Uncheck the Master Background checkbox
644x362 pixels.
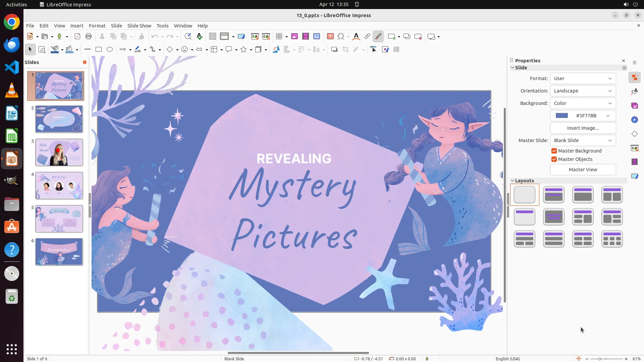tap(554, 151)
